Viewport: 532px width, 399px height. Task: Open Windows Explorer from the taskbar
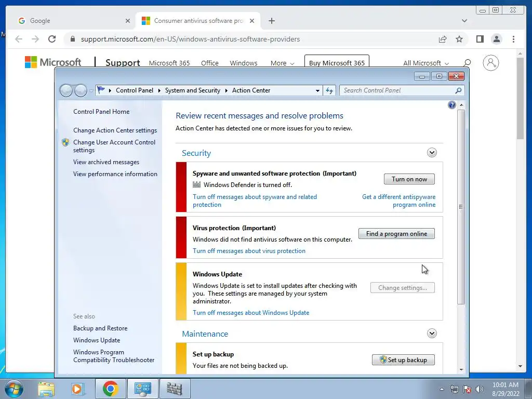[46, 389]
